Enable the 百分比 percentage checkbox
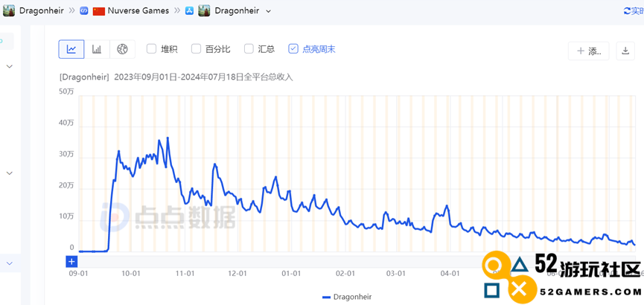Screen dimensions: 644x305 point(196,49)
